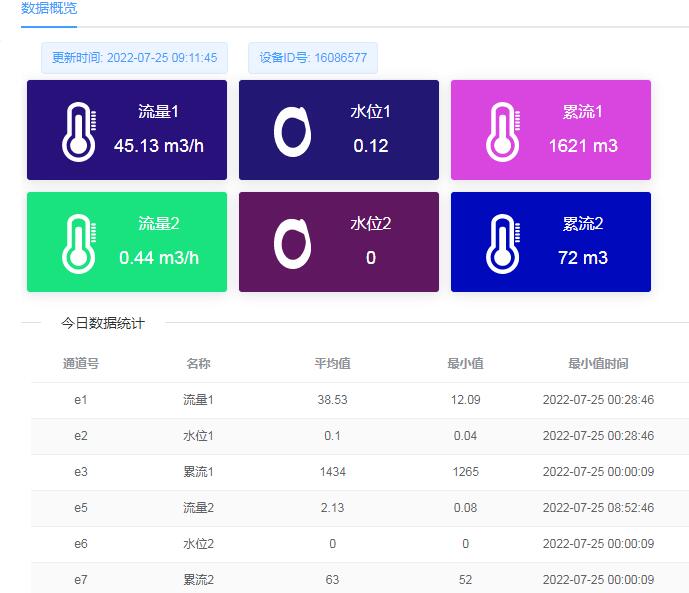Click the e7 累流2 name cell
Screen dimensions: 689x593
[198, 580]
